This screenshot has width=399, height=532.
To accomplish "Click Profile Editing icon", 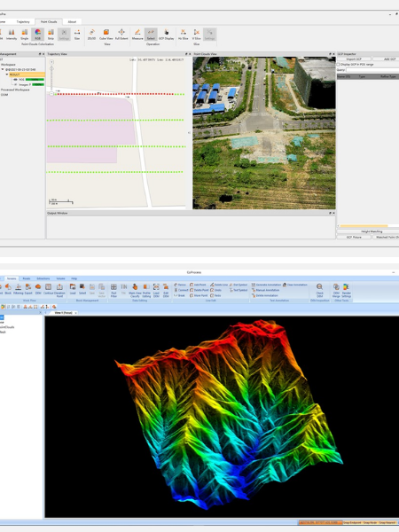I will pos(146,291).
